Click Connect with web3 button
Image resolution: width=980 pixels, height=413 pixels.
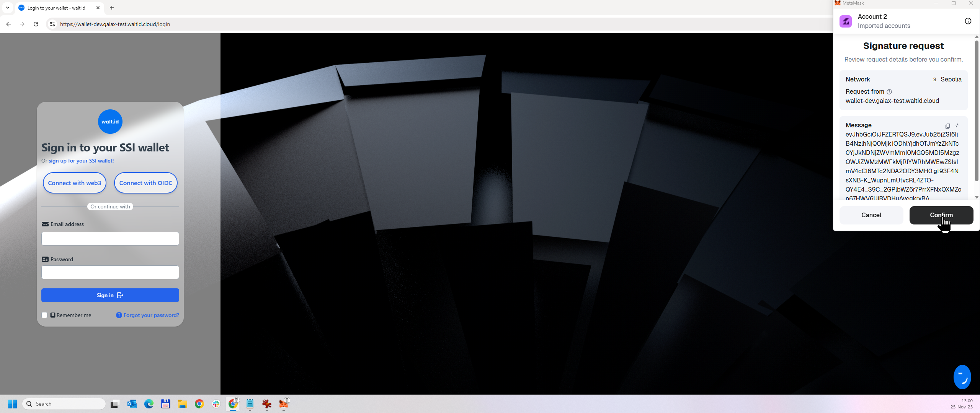[x=74, y=183]
